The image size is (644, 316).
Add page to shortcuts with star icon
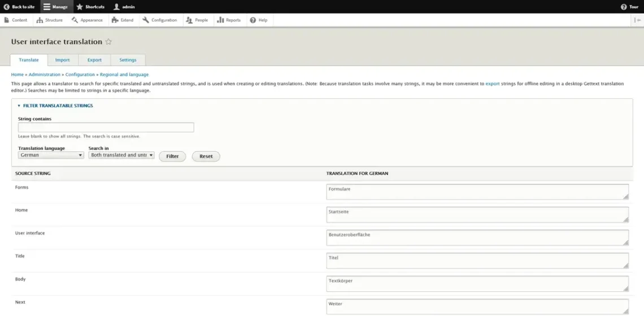[109, 42]
